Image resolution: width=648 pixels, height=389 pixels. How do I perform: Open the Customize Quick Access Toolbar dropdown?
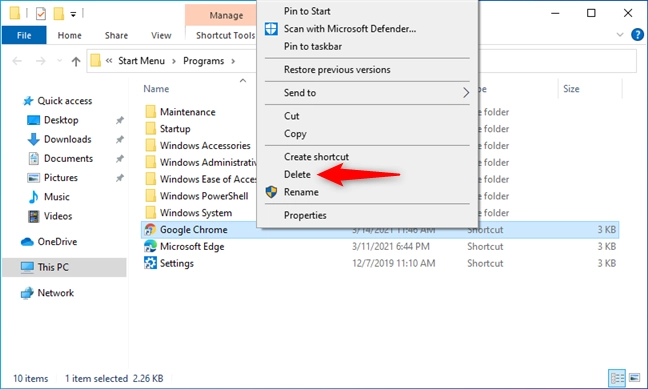tap(73, 14)
